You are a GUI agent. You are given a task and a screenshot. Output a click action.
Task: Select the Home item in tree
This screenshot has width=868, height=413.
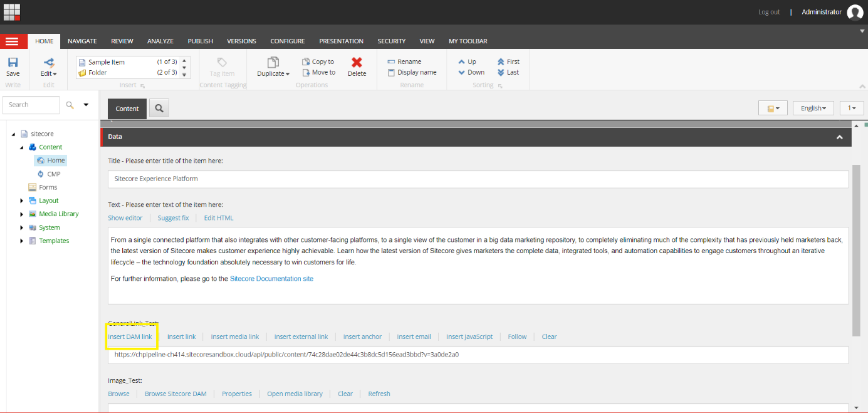point(51,160)
